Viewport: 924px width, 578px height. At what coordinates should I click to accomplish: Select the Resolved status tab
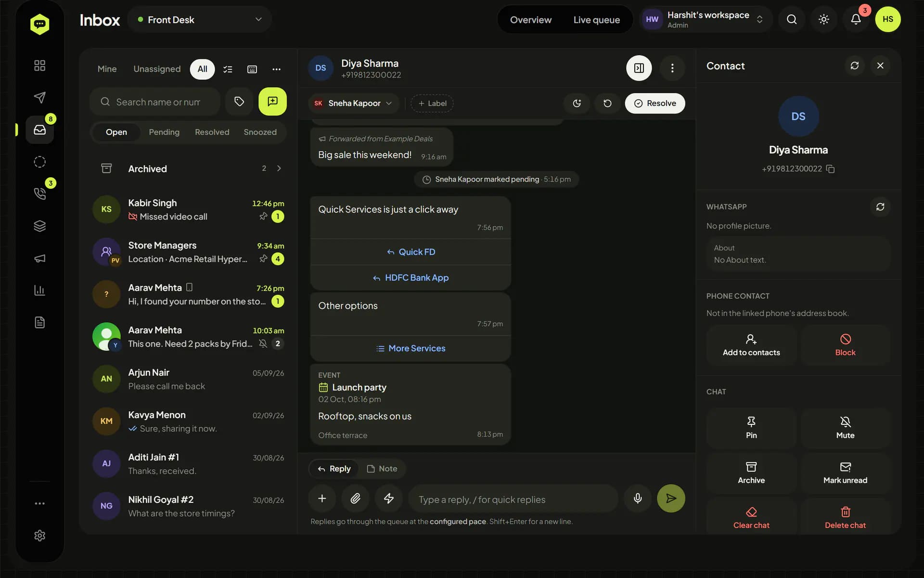pyautogui.click(x=212, y=132)
